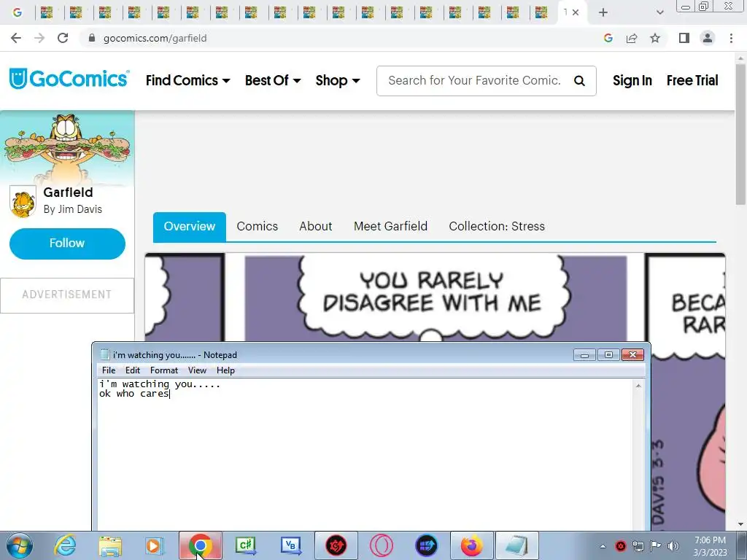This screenshot has width=747, height=560.
Task: Open Firefox from the taskbar
Action: pos(471,545)
